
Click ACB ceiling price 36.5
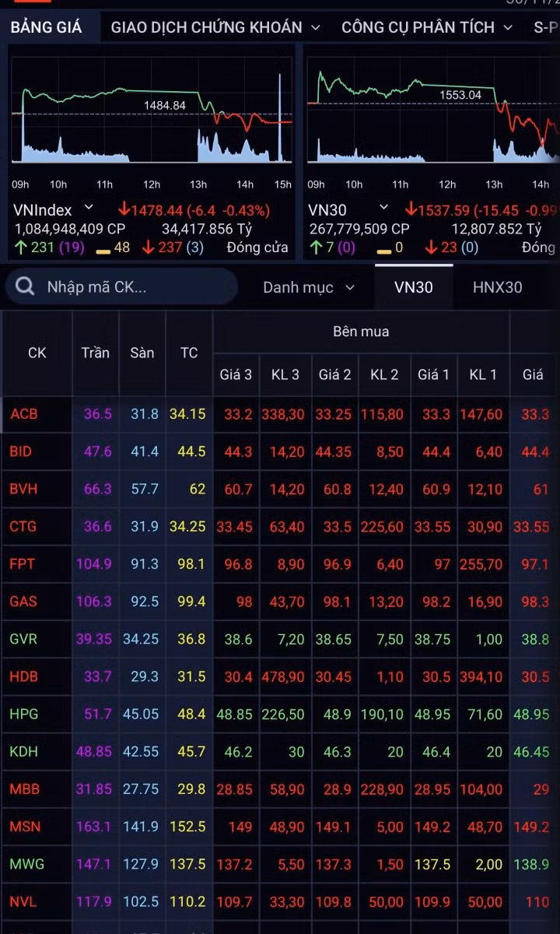click(x=98, y=414)
